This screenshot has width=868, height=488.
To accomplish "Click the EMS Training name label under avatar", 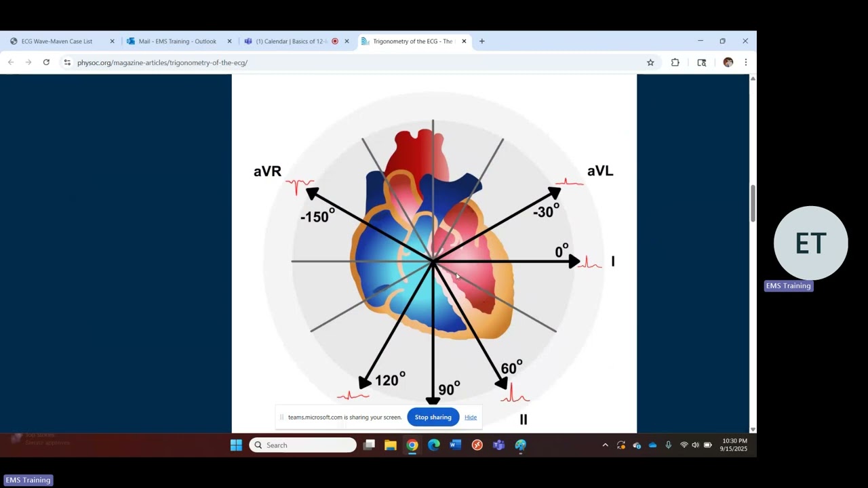I will (788, 286).
